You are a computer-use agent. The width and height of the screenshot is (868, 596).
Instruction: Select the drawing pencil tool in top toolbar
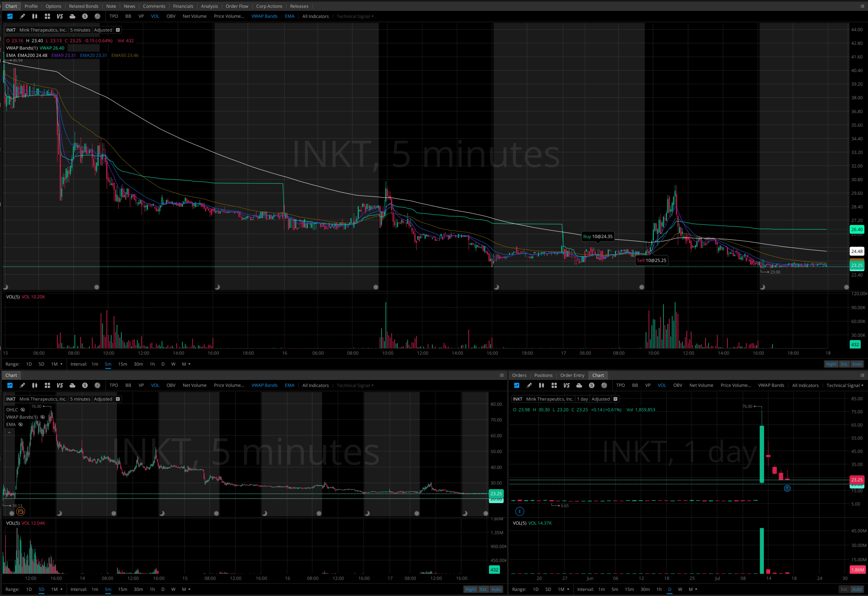pos(22,16)
